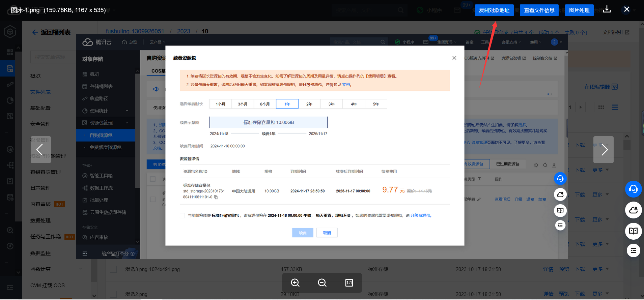
Task: Tick checkbox for 渗透2.png file row
Action: pyautogui.click(x=113, y=294)
